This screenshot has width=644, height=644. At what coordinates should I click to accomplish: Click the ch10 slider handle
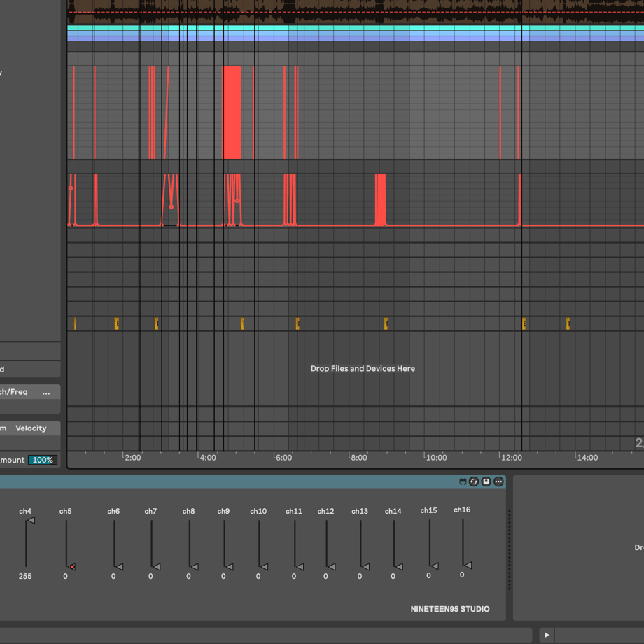264,567
